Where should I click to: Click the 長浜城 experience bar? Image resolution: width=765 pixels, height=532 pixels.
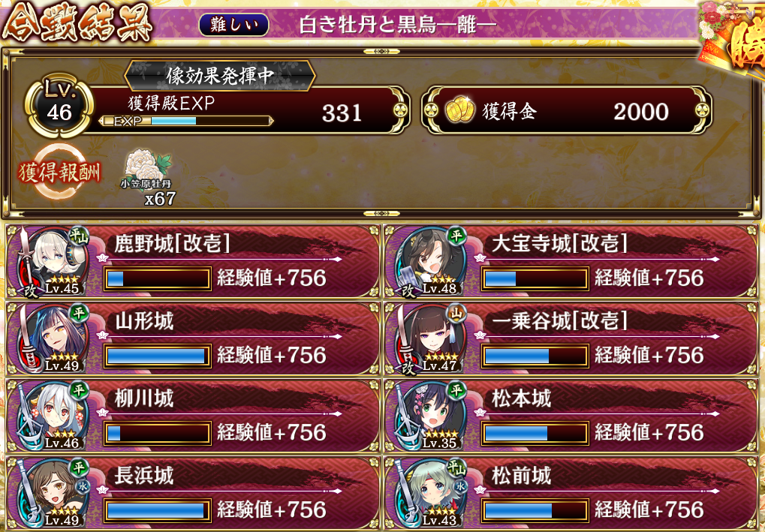pyautogui.click(x=157, y=510)
